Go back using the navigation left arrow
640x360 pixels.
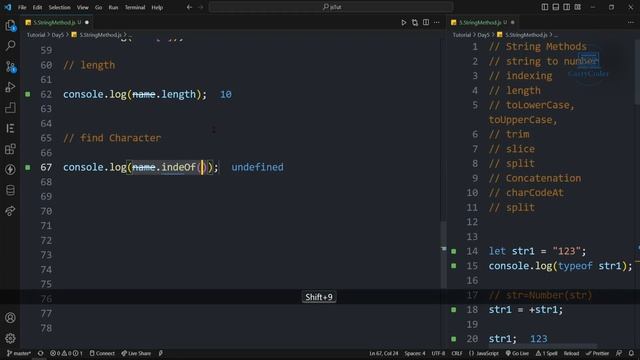189,7
